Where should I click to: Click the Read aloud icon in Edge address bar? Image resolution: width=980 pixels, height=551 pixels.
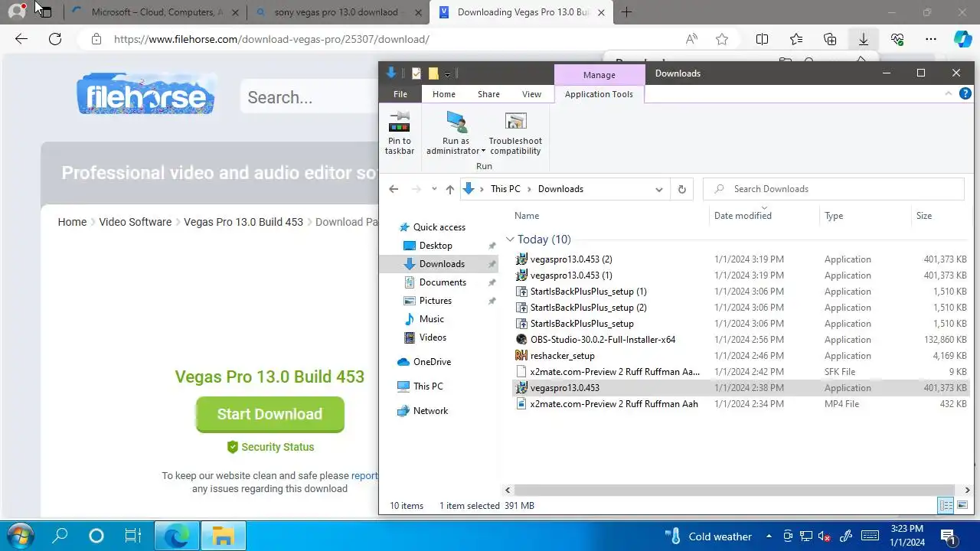coord(691,39)
